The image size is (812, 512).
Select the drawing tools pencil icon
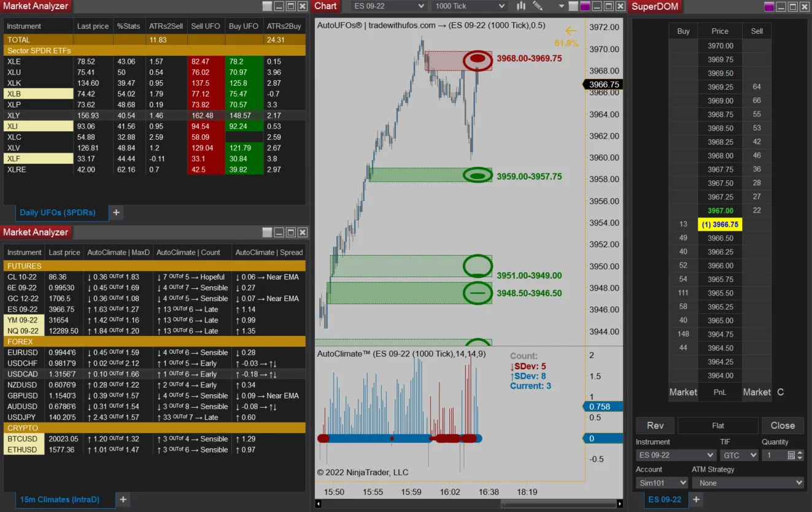click(538, 6)
